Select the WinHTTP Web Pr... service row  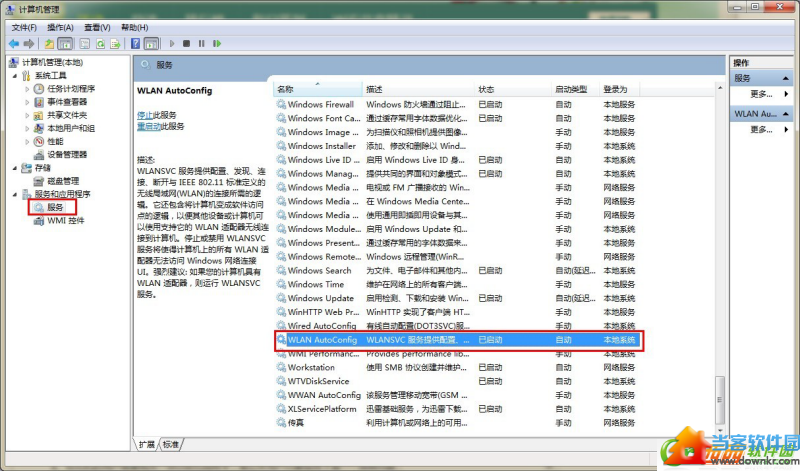(x=458, y=312)
